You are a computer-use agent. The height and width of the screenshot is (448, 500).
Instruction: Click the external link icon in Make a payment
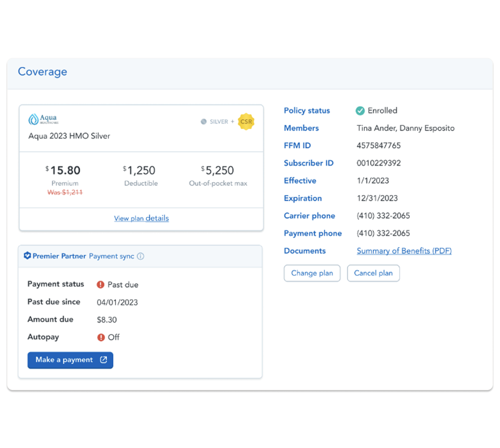point(103,360)
